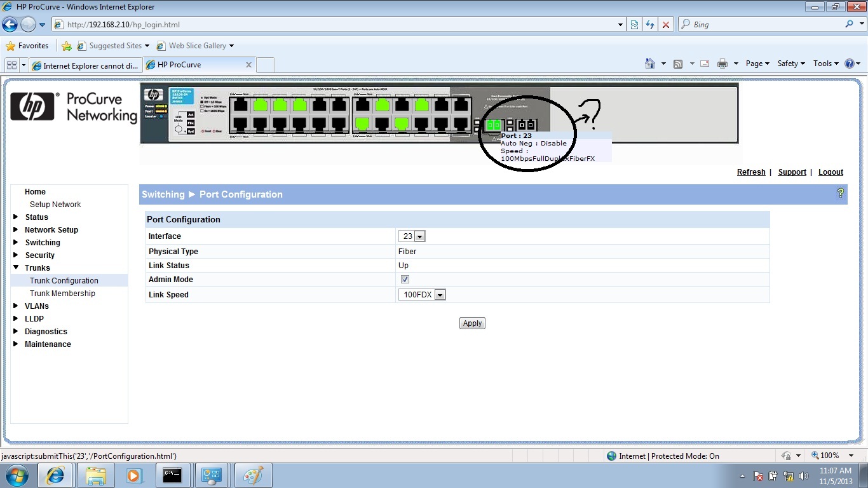Click the Print icon in command bar

point(722,64)
